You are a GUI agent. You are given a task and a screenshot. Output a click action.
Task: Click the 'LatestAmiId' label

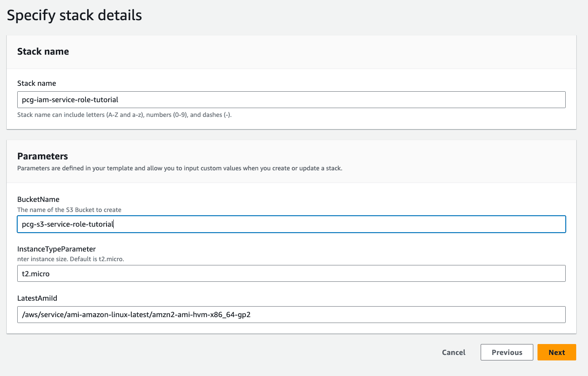pos(37,298)
